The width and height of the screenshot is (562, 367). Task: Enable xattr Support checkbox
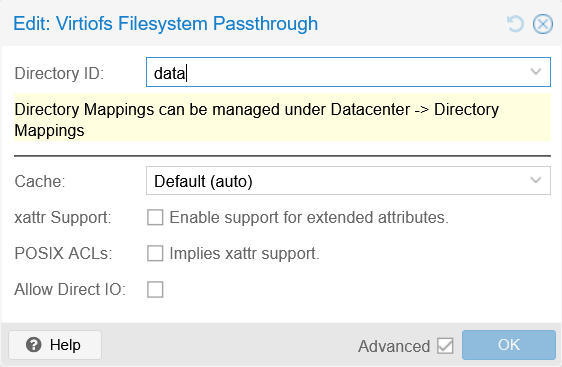point(155,218)
